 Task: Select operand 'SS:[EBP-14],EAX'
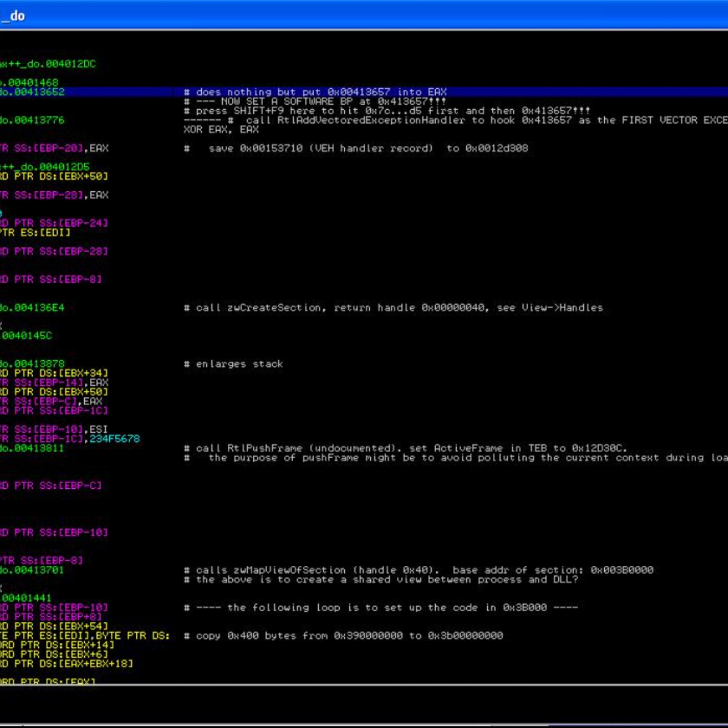click(x=61, y=382)
